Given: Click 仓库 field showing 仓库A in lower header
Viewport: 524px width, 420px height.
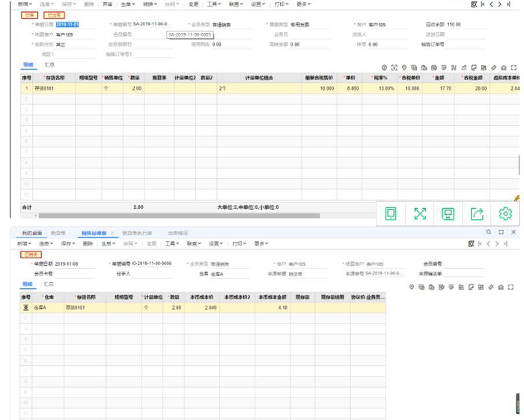Looking at the screenshot, I should (x=230, y=274).
